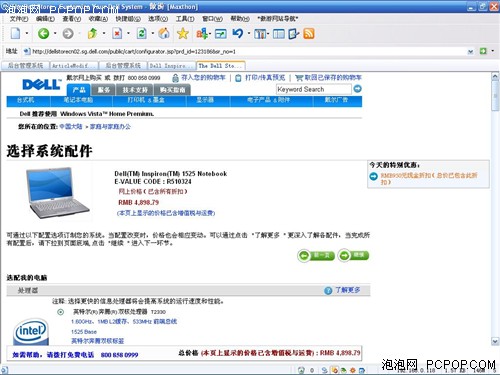The width and height of the screenshot is (500, 375).
Task: Open the orange RSS feed icon
Action: (x=309, y=34)
